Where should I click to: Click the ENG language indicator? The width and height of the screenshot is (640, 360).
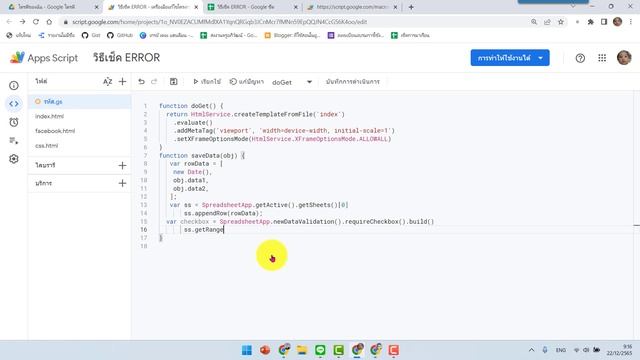pos(561,350)
